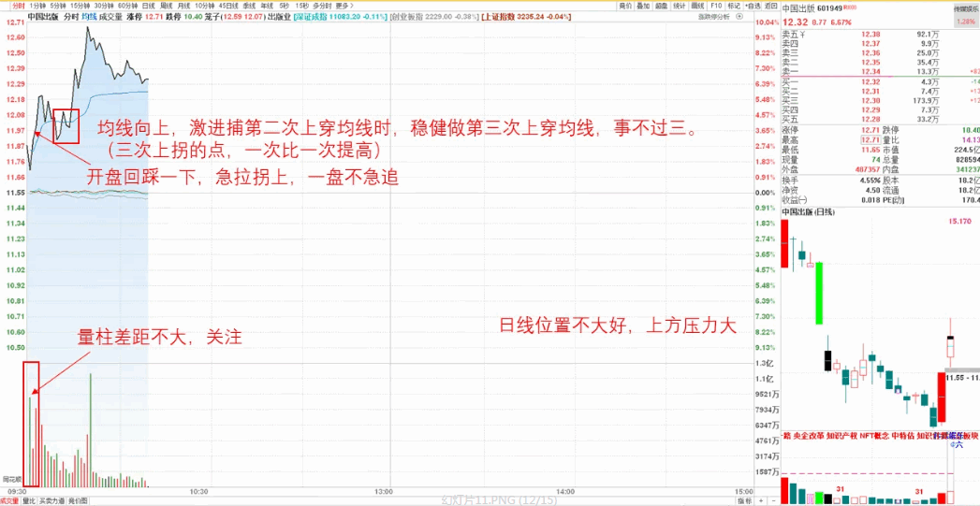980x506 pixels.
Task: Click the 买一 price 12.32
Action: pos(870,82)
